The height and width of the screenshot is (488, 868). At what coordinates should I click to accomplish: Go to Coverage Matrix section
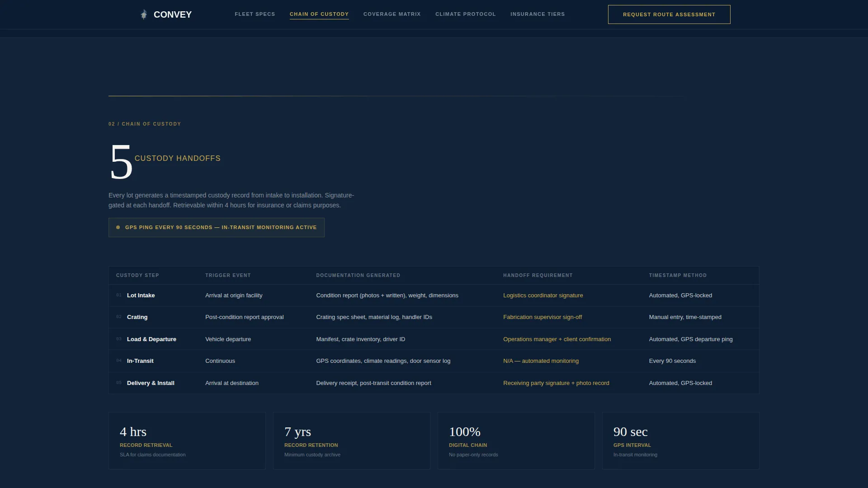392,14
